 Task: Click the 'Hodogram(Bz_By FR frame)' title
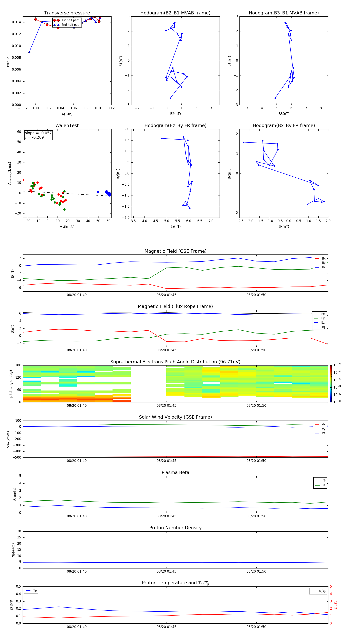(175, 125)
